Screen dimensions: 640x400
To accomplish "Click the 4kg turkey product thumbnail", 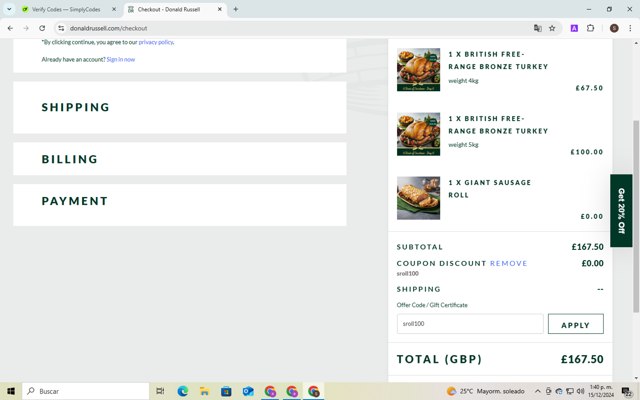I will coord(418,70).
